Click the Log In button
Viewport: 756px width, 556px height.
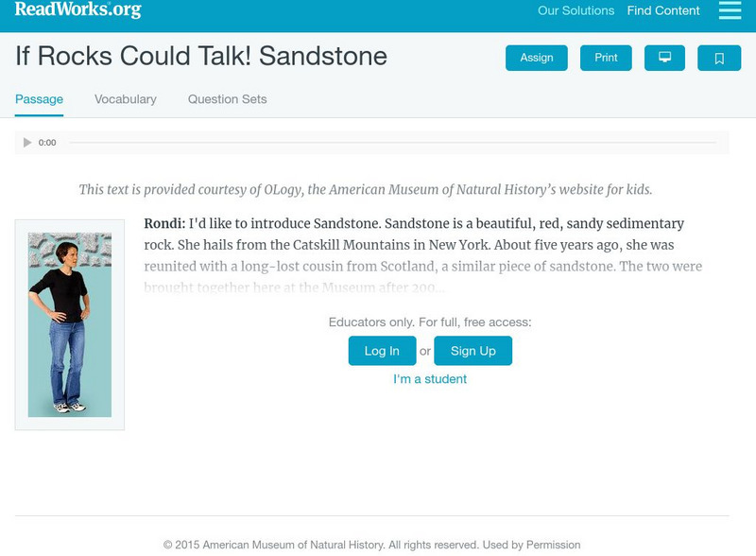pos(382,351)
